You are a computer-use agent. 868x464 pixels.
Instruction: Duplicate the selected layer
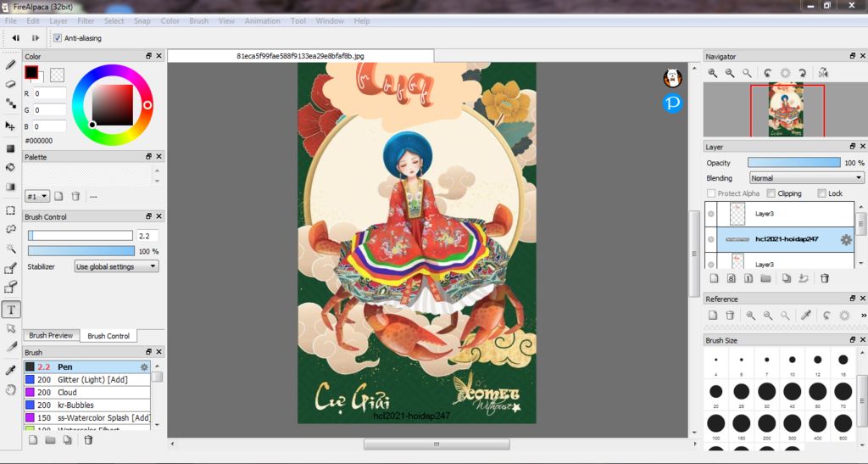(786, 278)
